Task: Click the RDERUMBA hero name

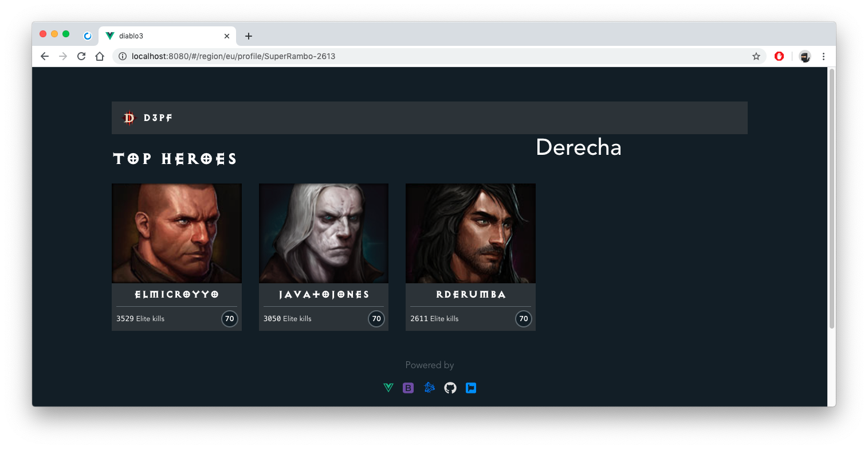Action: (x=470, y=295)
